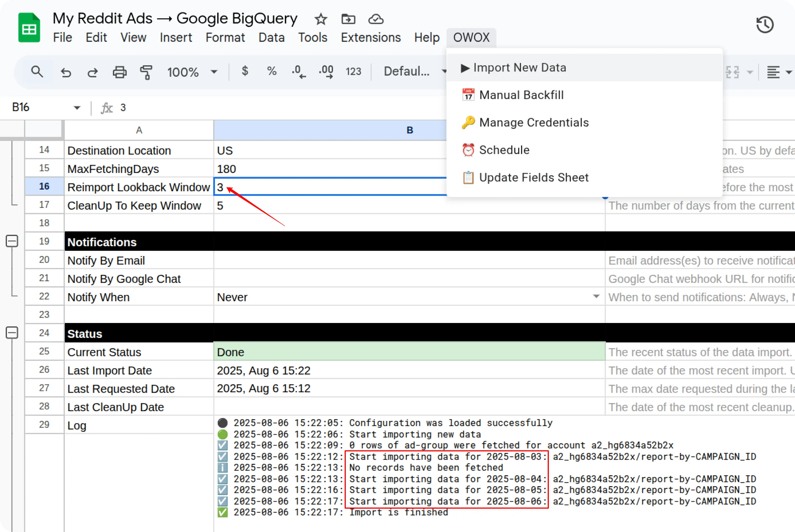
Task: Click the redo arrow icon
Action: (x=92, y=72)
